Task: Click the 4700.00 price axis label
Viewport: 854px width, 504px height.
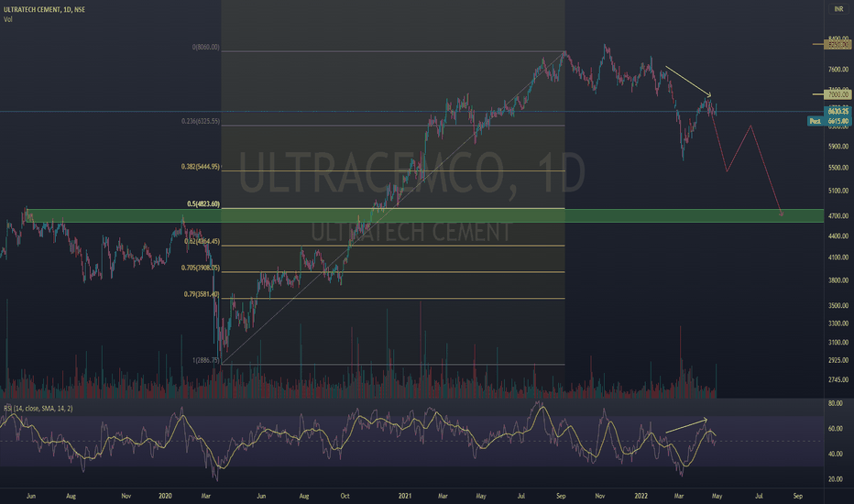Action: (838, 216)
